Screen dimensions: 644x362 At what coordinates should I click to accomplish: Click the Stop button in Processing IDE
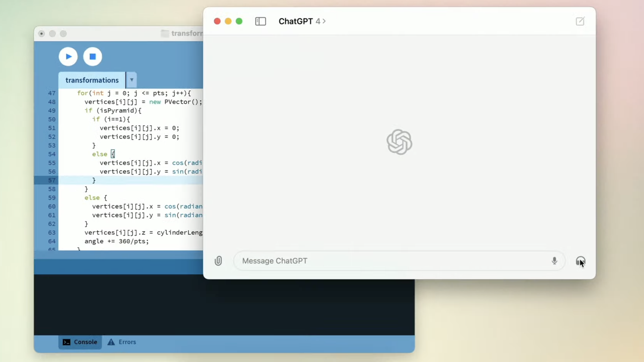point(92,57)
